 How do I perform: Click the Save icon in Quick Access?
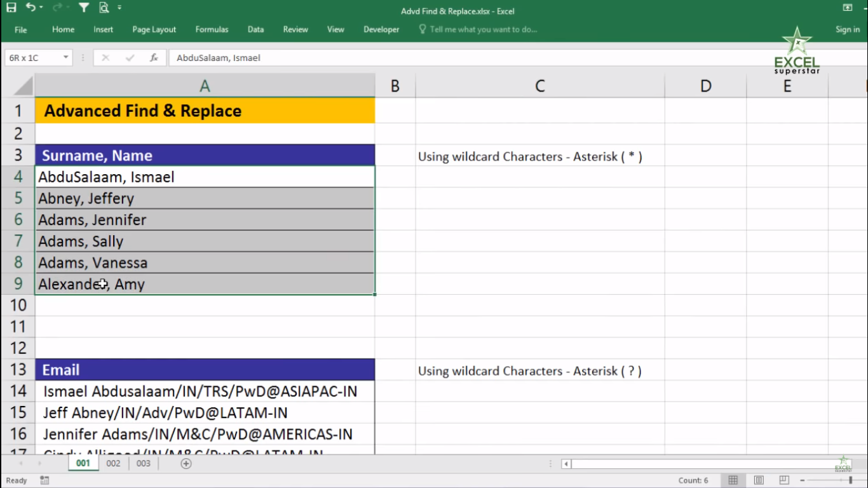tap(11, 8)
